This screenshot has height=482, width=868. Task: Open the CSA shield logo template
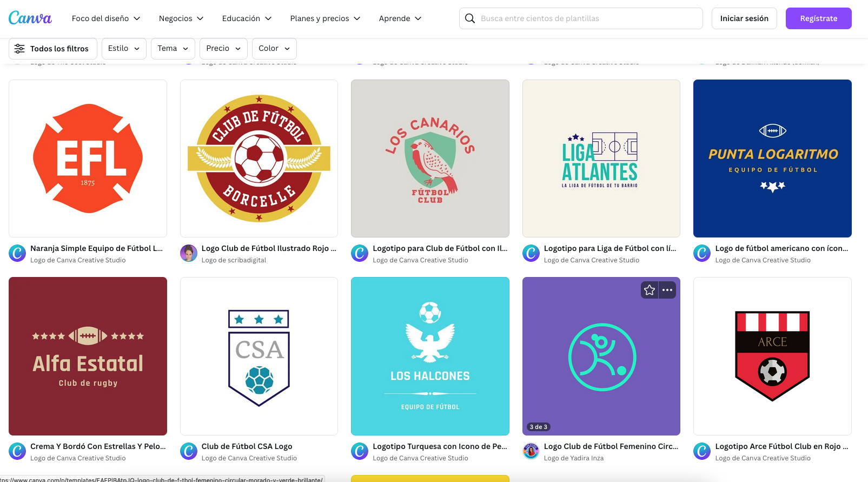pos(259,356)
